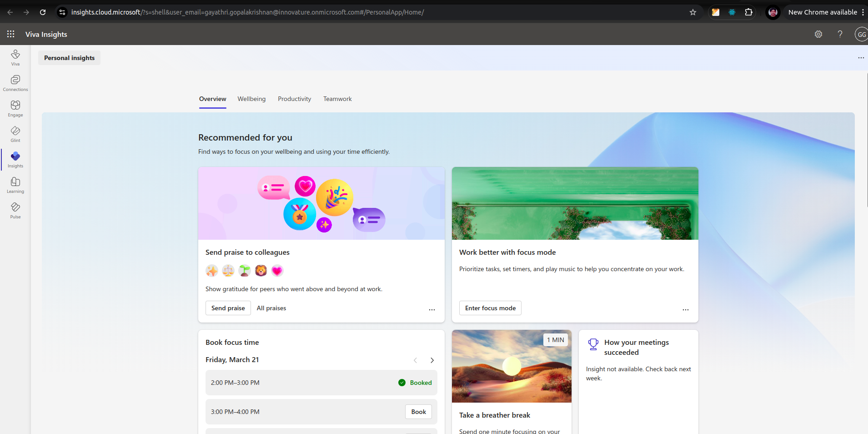Screen dimensions: 868x434
Task: Reload the page in Chrome
Action: (x=43, y=12)
